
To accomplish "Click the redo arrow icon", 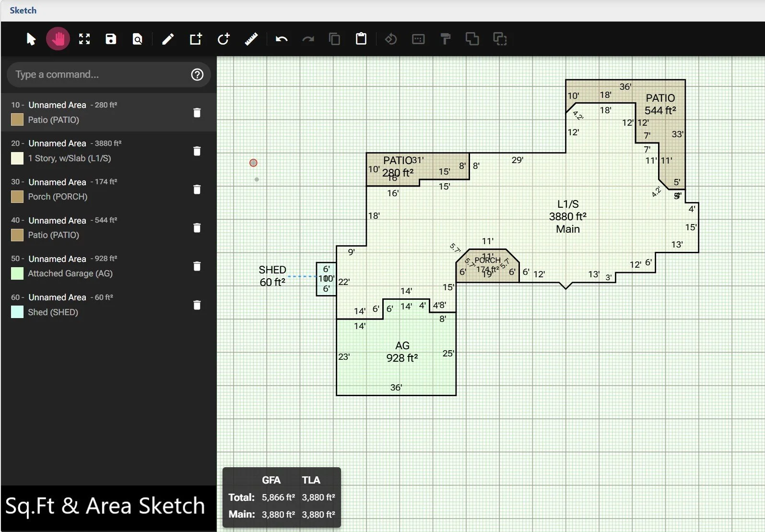I will (308, 39).
